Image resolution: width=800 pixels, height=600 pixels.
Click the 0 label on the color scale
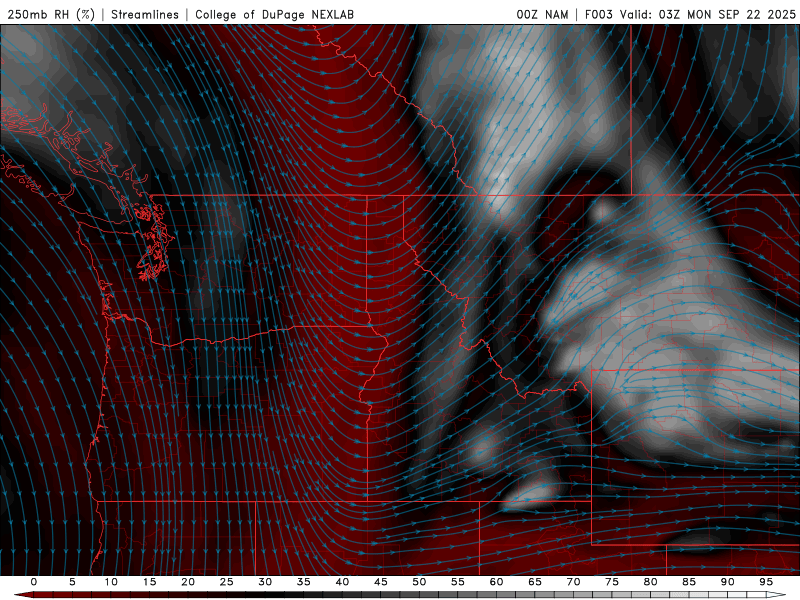click(34, 582)
